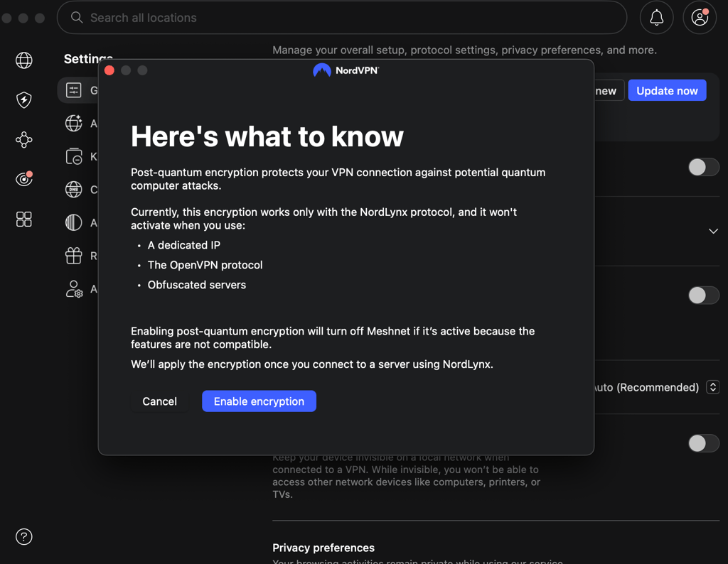
Task: Click the Privacy preferences heading
Action: (323, 548)
